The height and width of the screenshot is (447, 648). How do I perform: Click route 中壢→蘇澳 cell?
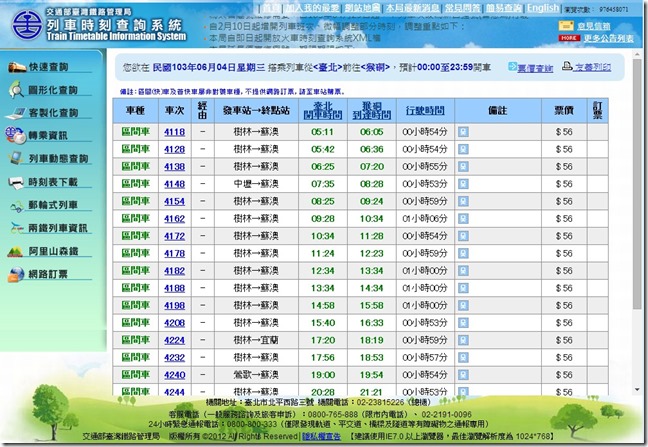(256, 184)
